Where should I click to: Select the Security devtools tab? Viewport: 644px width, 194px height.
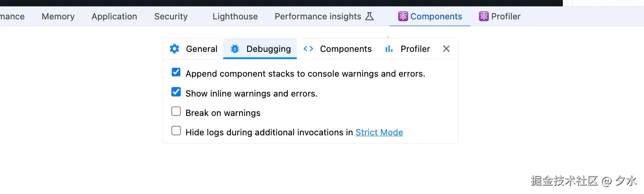click(171, 16)
